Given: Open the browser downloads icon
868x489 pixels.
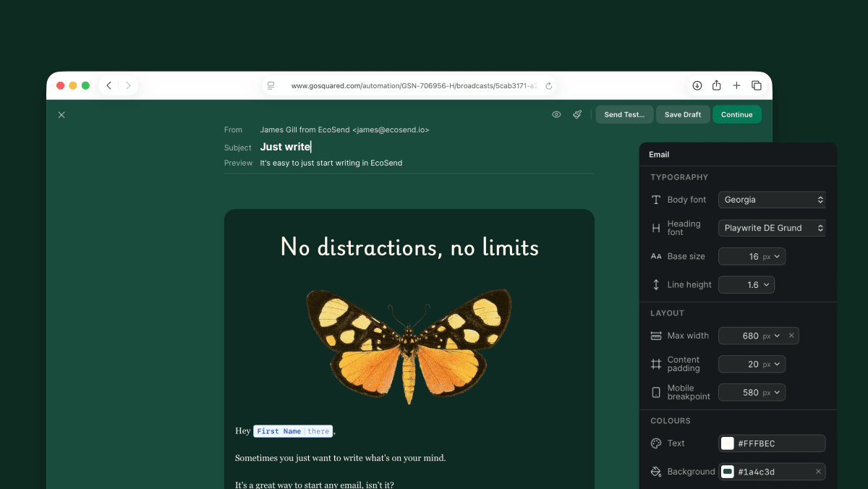Looking at the screenshot, I should (697, 85).
